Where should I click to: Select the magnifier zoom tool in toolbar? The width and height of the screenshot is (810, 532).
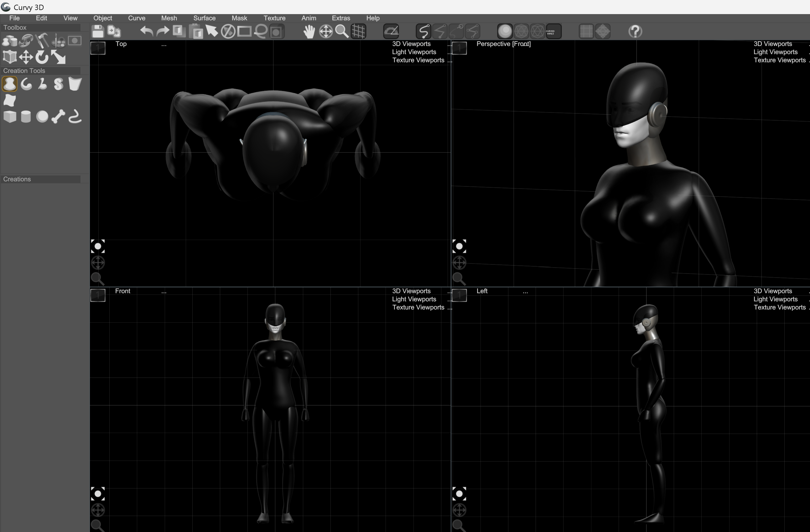(342, 32)
